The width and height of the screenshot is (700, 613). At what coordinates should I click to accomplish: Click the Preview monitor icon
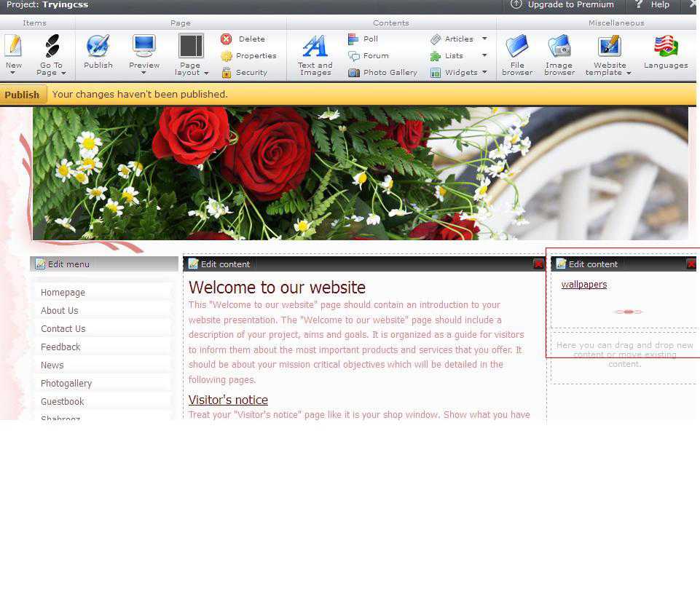tap(143, 46)
